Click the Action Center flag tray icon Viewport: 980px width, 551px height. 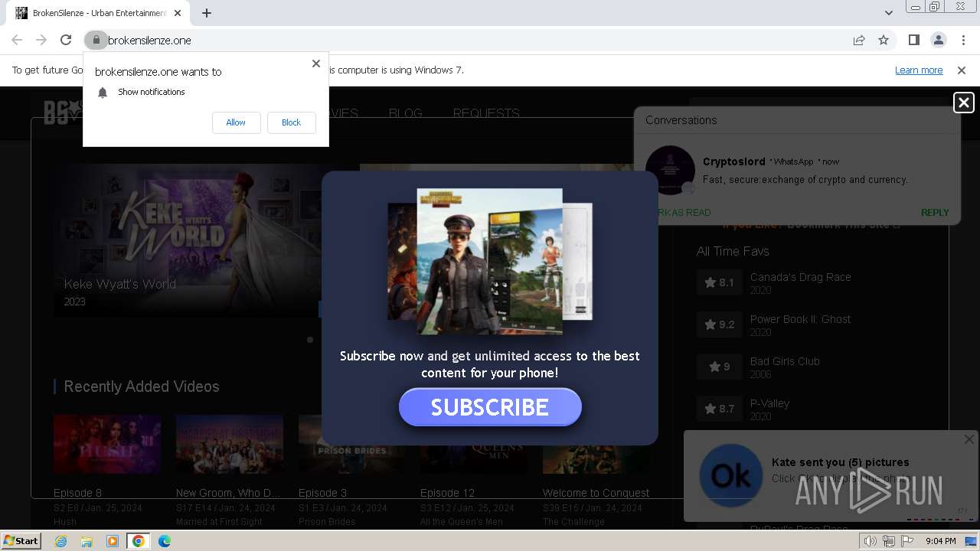[x=907, y=541]
